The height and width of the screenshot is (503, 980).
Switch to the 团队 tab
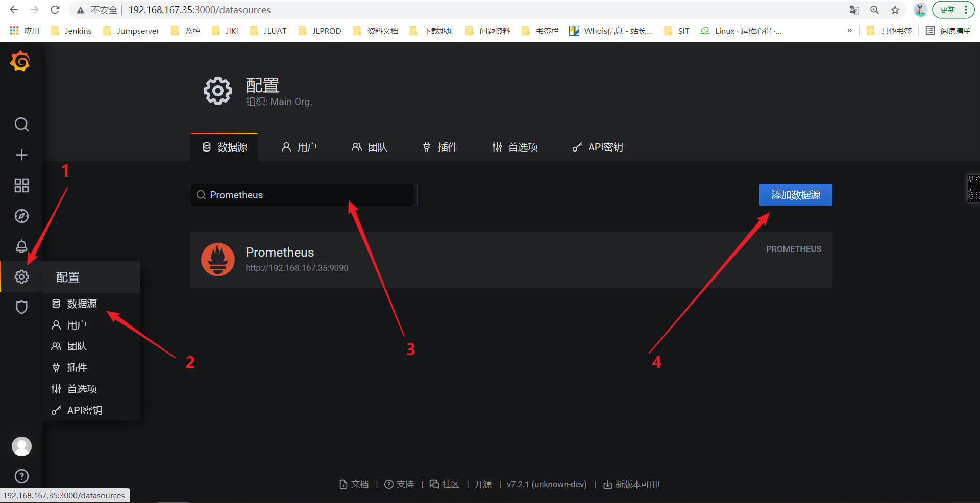(x=369, y=147)
